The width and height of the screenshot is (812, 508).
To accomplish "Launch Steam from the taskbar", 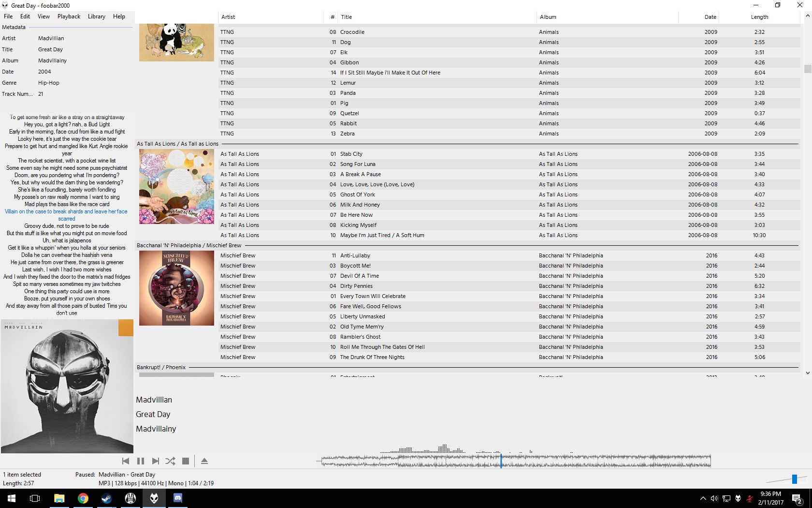I will (x=106, y=498).
